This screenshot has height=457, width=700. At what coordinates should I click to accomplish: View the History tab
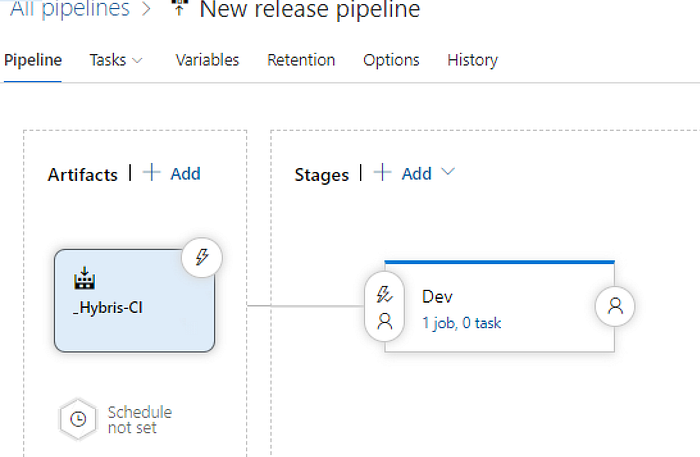[472, 60]
